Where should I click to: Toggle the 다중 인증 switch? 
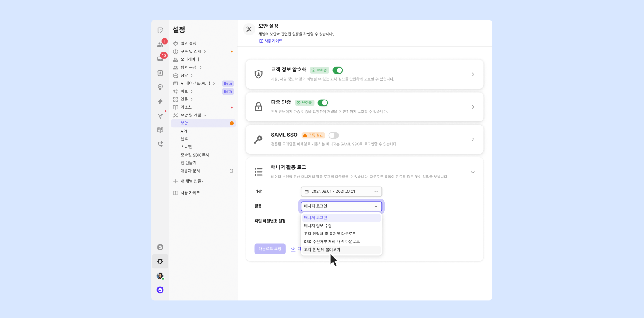(x=323, y=103)
